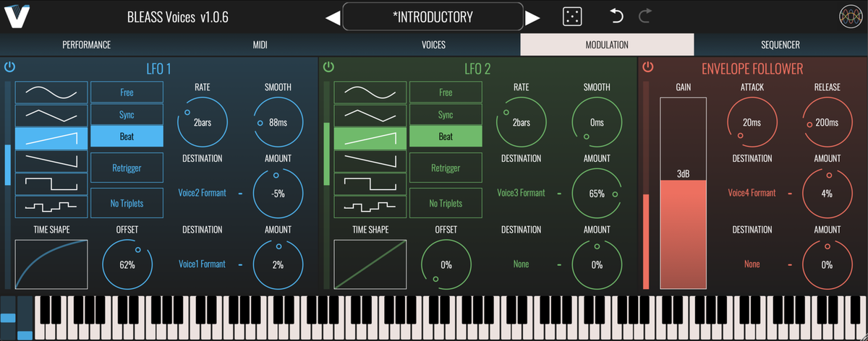868x341 pixels.
Task: Toggle LFO 1 power button
Action: click(9, 67)
